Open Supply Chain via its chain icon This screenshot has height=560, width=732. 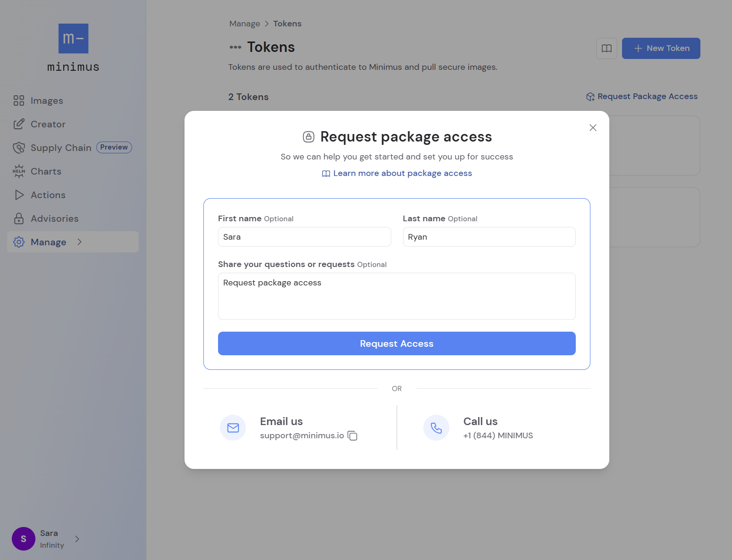tap(19, 148)
